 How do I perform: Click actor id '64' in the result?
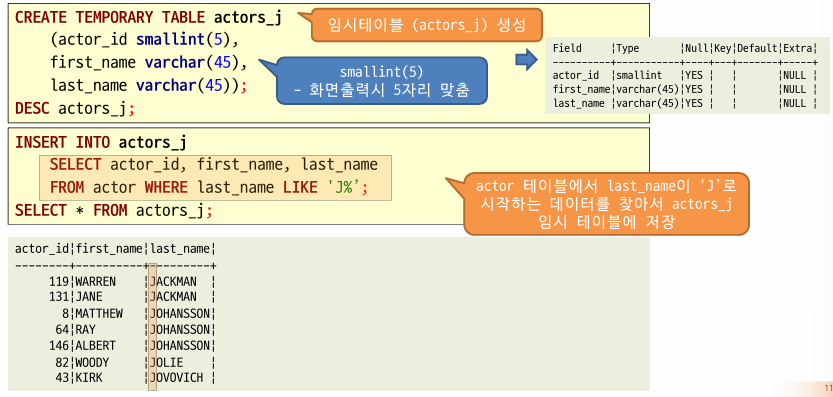pos(63,330)
